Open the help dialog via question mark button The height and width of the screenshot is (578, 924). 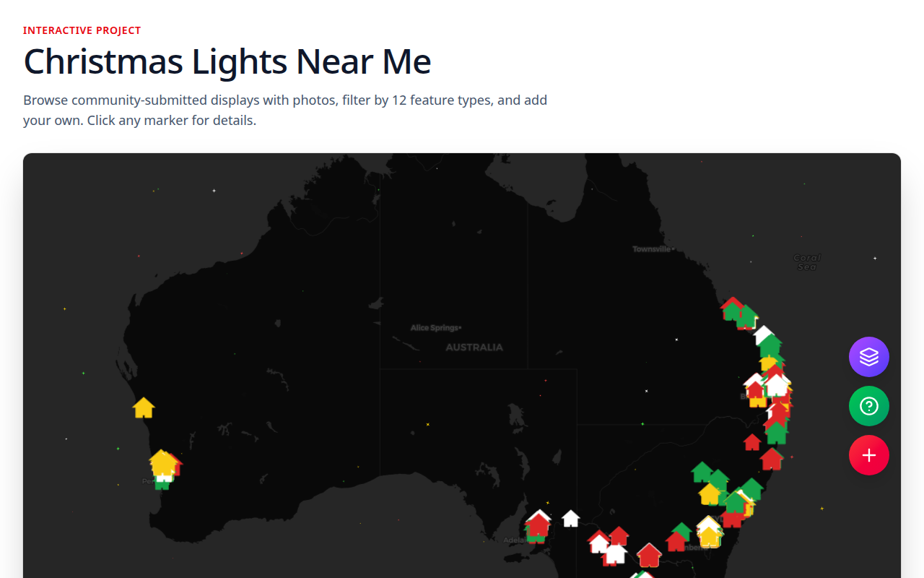pyautogui.click(x=869, y=406)
